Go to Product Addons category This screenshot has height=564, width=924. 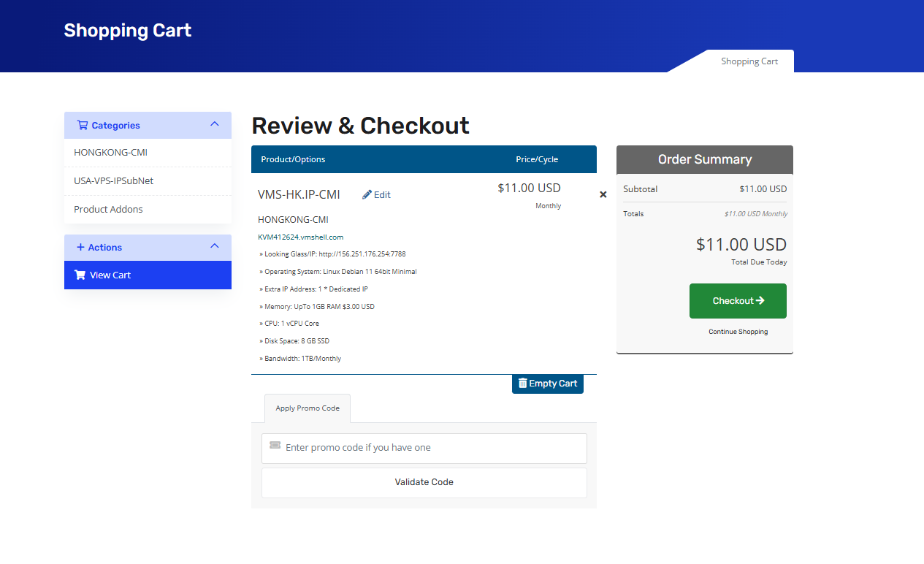108,209
